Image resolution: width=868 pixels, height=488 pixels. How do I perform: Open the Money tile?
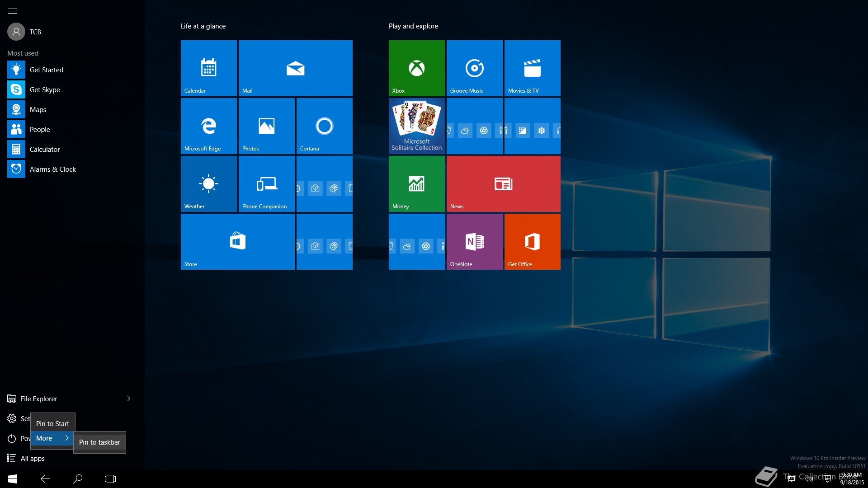click(416, 184)
